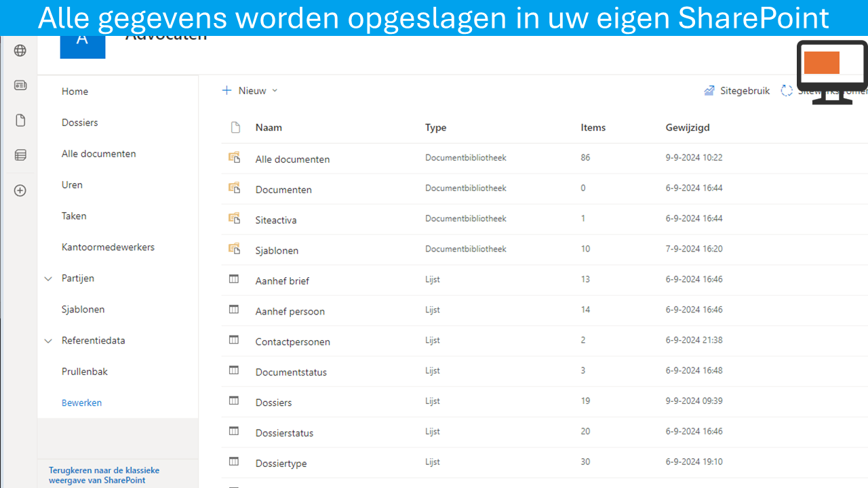Image resolution: width=868 pixels, height=488 pixels.
Task: Sort by the Items column header
Action: tap(593, 127)
